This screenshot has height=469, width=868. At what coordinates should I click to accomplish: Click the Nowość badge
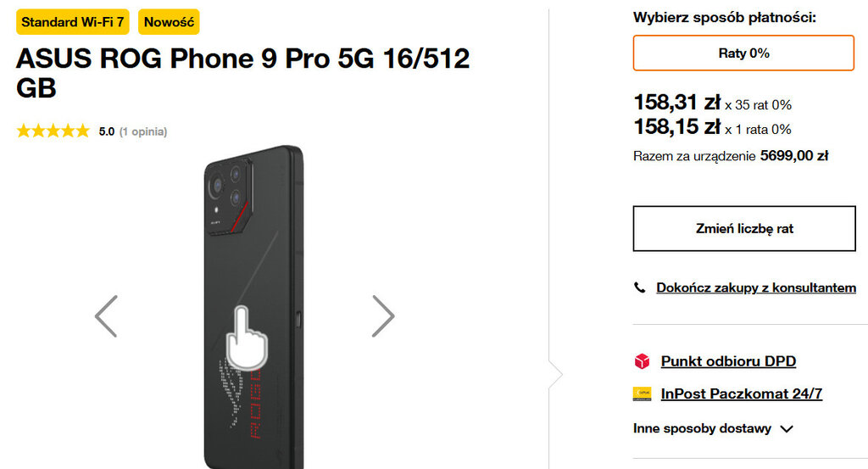[169, 22]
